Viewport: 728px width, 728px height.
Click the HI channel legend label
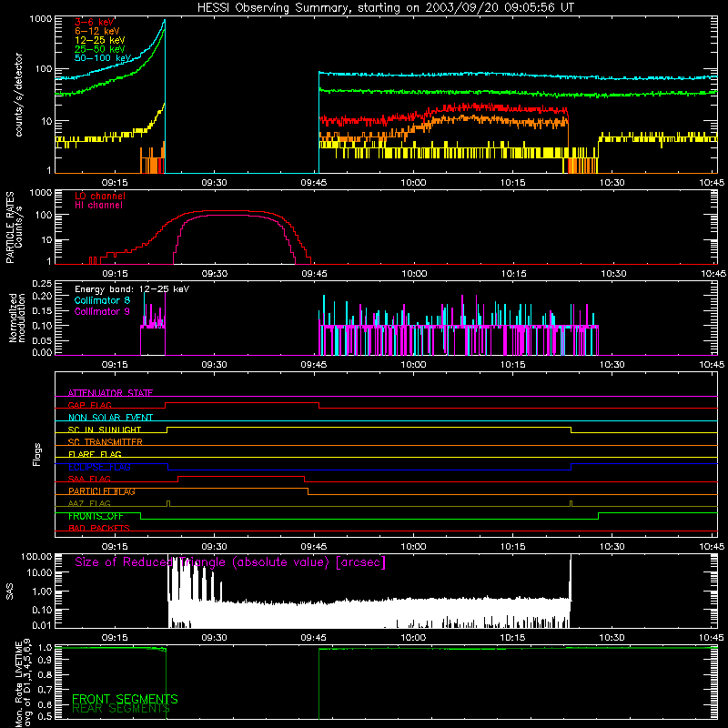99,206
